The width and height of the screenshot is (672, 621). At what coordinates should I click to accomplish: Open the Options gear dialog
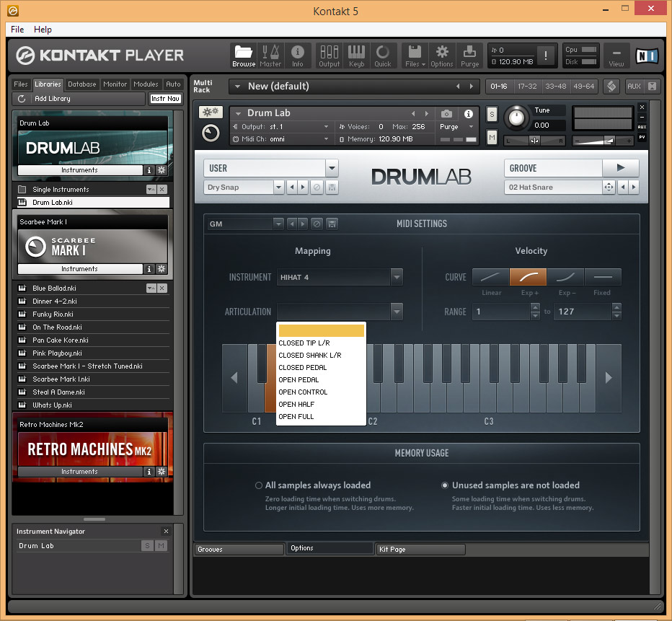click(441, 56)
